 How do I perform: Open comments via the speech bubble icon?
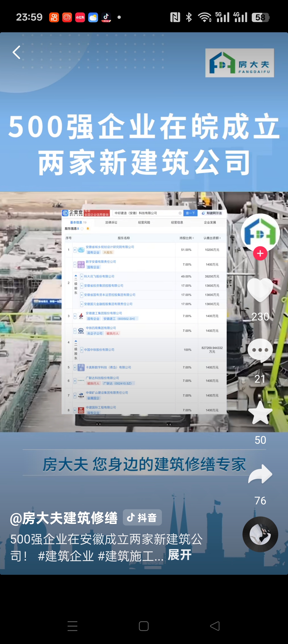pos(260,351)
